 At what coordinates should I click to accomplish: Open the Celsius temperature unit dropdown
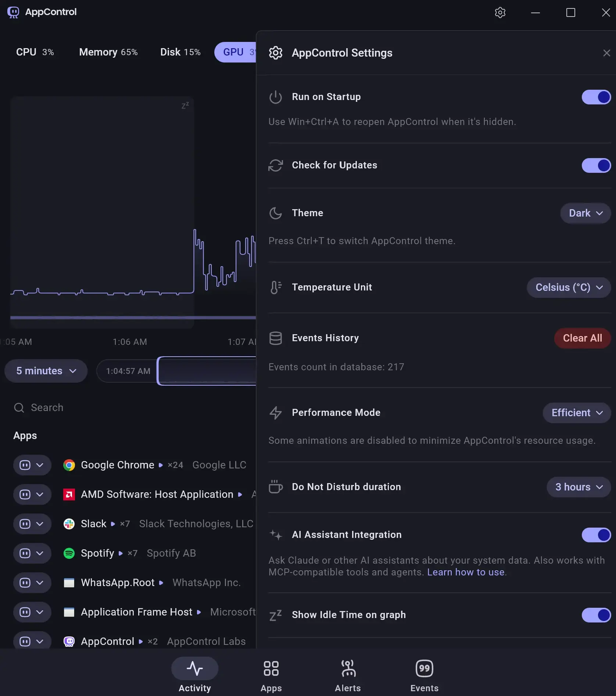coord(569,288)
